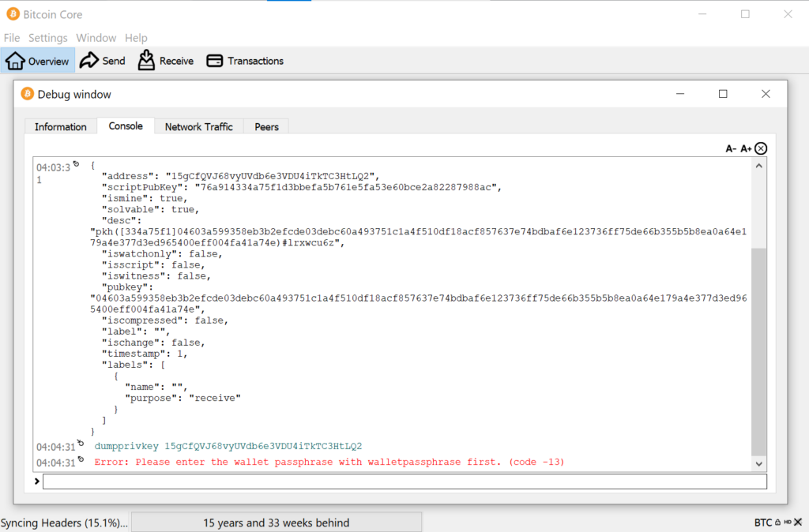
Task: Click the console scrollbar down arrow
Action: [758, 463]
